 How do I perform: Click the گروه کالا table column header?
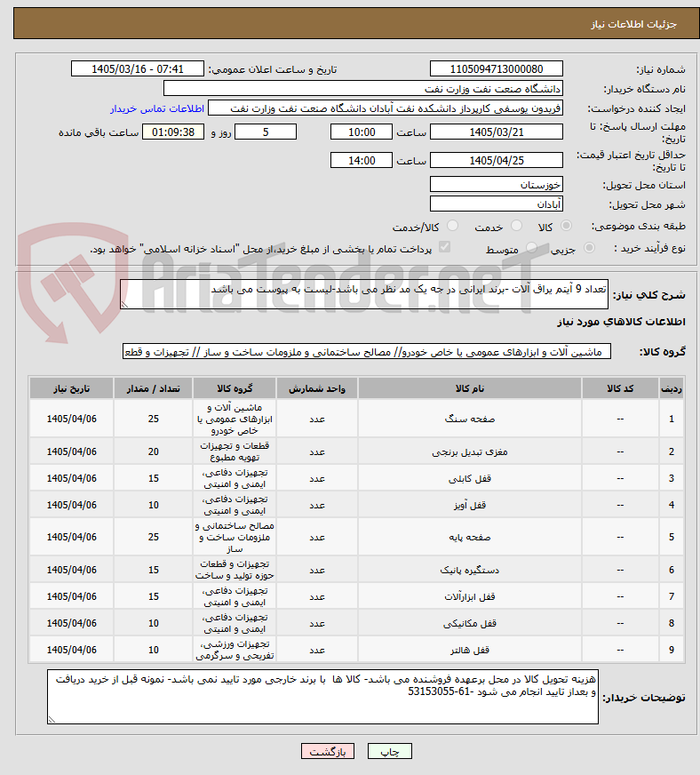tap(235, 388)
